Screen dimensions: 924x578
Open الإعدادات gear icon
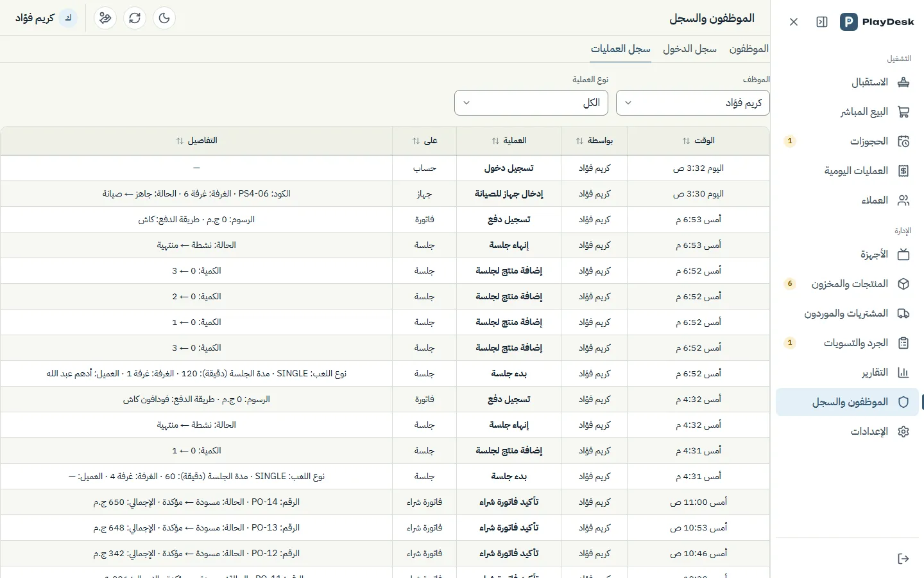pyautogui.click(x=903, y=432)
